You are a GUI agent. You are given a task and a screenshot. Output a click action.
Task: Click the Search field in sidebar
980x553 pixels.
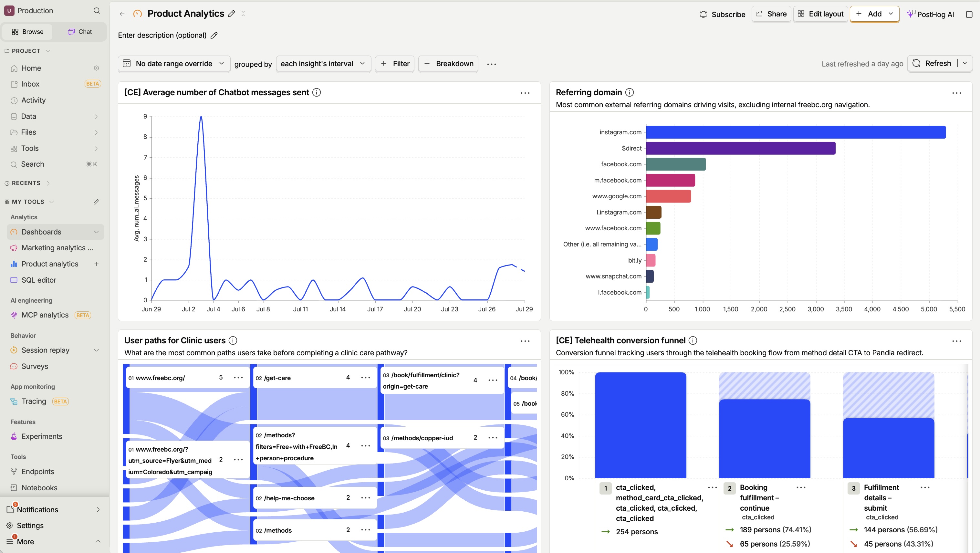click(x=55, y=164)
